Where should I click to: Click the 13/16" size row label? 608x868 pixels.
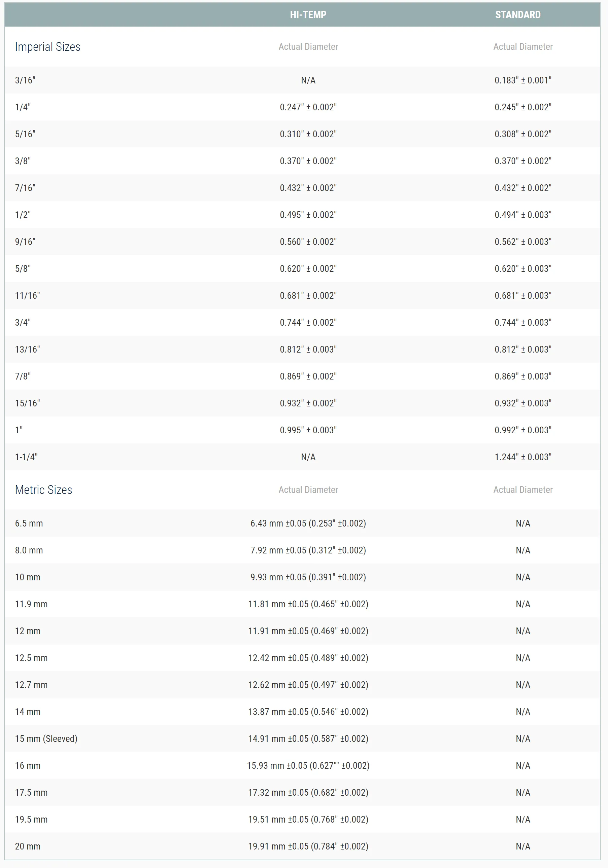pyautogui.click(x=27, y=349)
